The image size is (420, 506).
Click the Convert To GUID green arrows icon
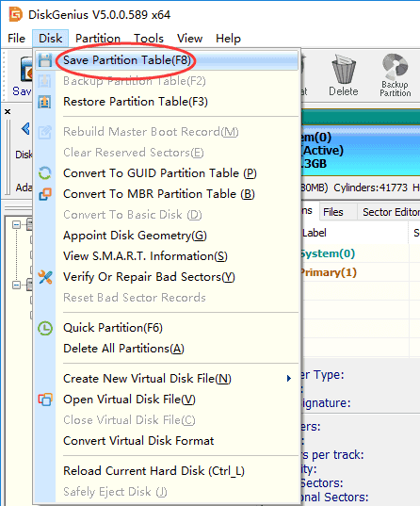(x=45, y=173)
